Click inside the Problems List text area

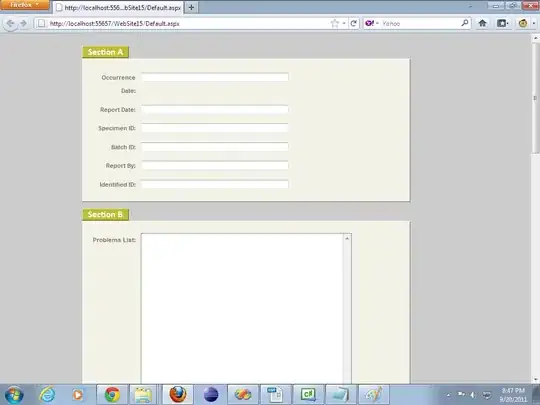click(x=242, y=308)
